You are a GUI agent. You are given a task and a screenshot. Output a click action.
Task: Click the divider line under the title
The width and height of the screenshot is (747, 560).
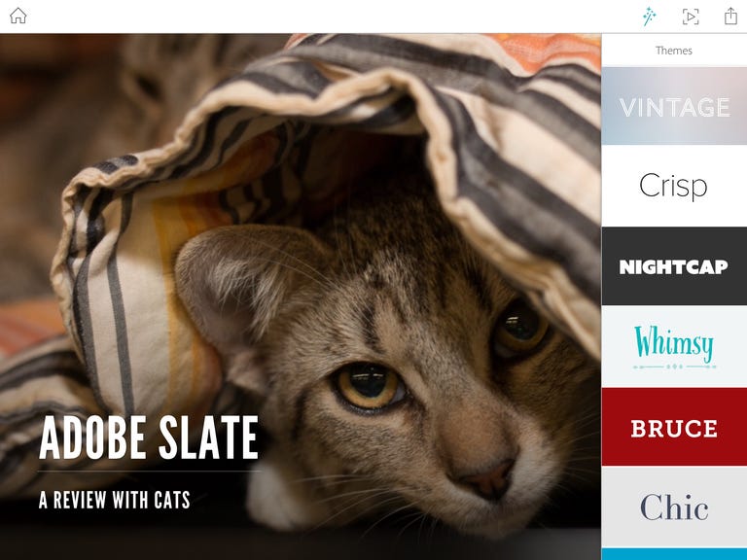[149, 472]
